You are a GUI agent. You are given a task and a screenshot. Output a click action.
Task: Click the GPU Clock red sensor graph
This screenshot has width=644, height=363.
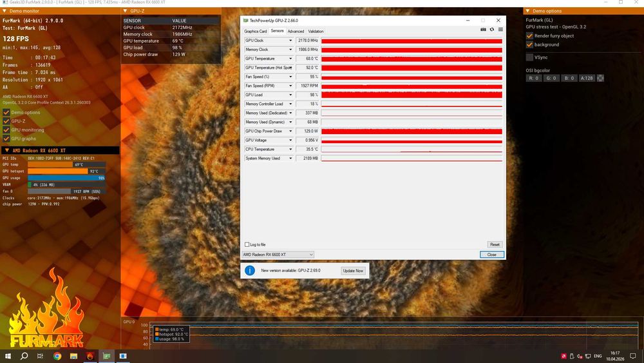click(412, 41)
